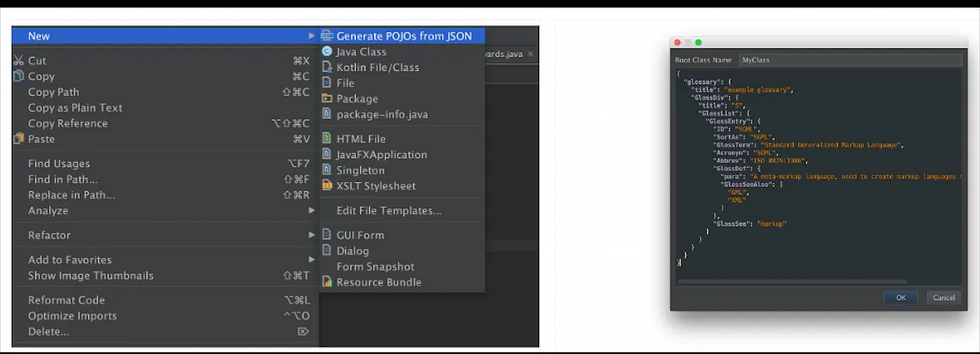This screenshot has height=354, width=980.
Task: Select Copy Path in the context menu
Action: [164, 92]
